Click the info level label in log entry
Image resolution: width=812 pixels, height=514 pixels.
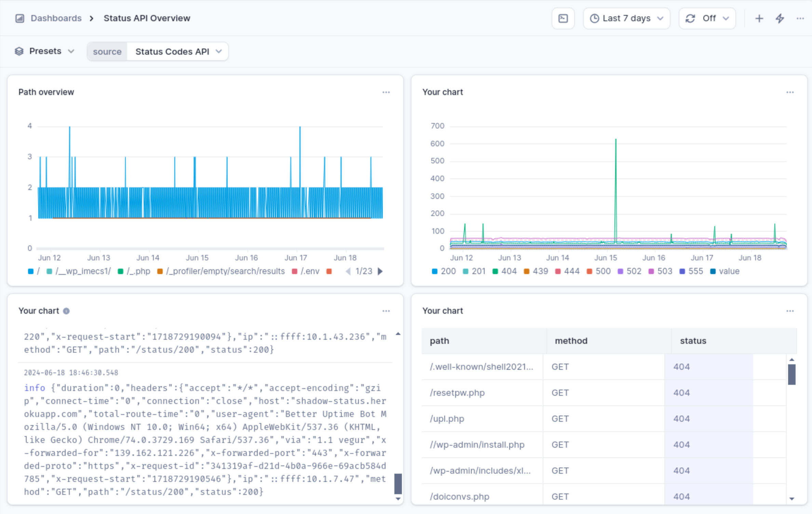point(35,388)
